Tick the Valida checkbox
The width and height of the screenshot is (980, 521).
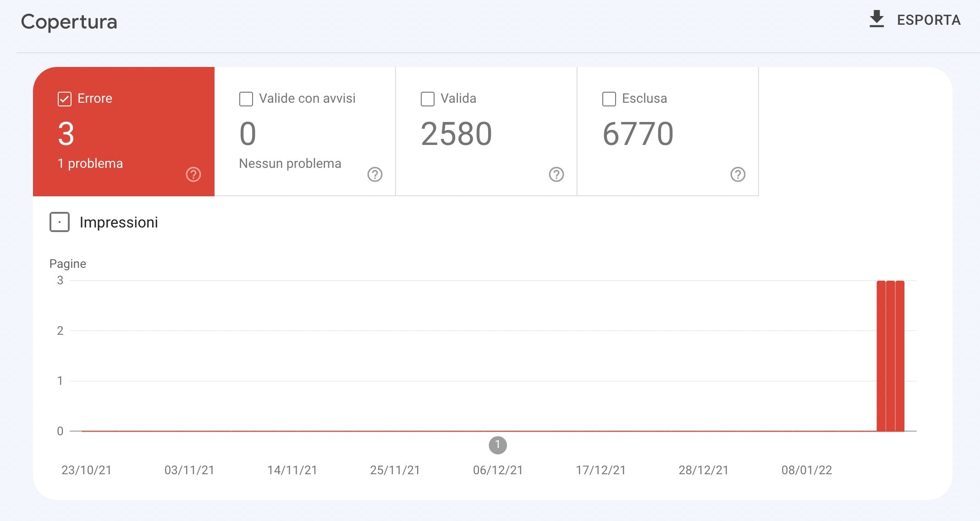[428, 99]
